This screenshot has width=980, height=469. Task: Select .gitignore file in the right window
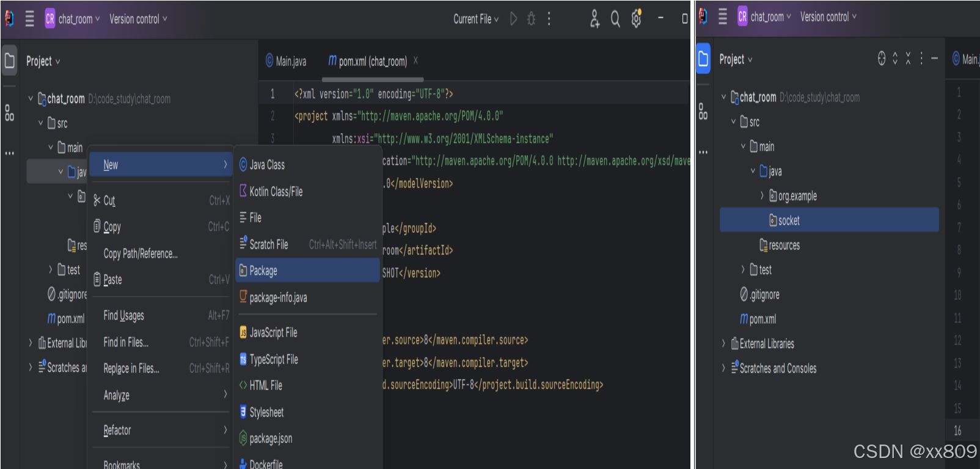(759, 294)
